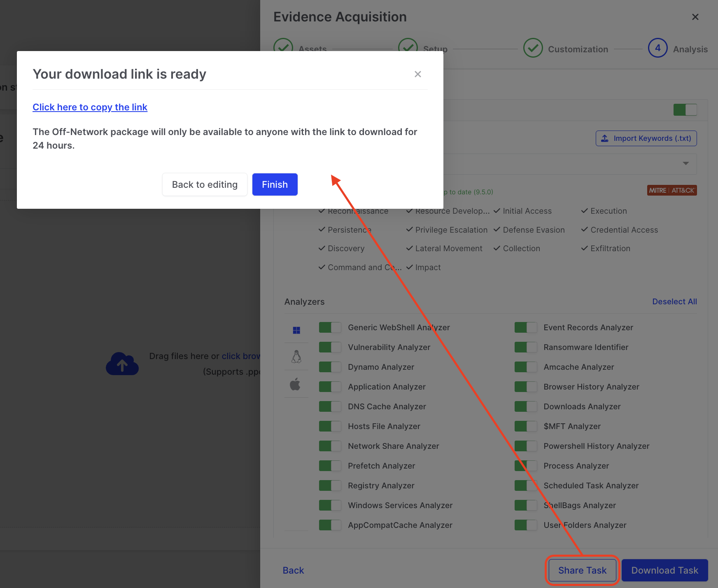Click Import Keywords (.txt) button
The width and height of the screenshot is (718, 588).
click(646, 138)
